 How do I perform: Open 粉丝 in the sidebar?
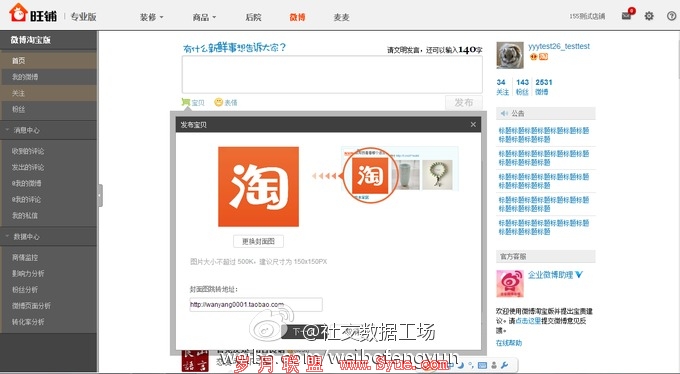[x=48, y=109]
